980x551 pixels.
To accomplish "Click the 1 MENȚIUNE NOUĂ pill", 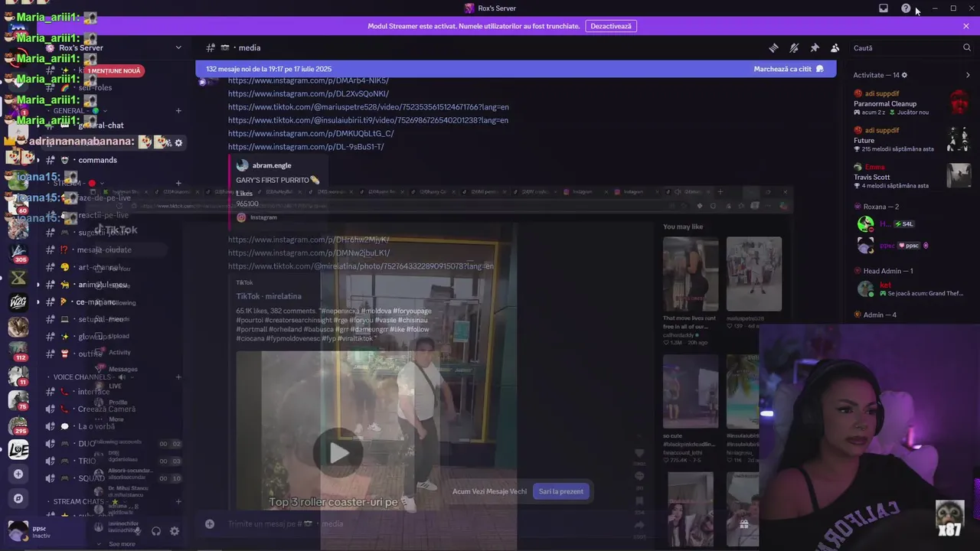I will [x=114, y=70].
